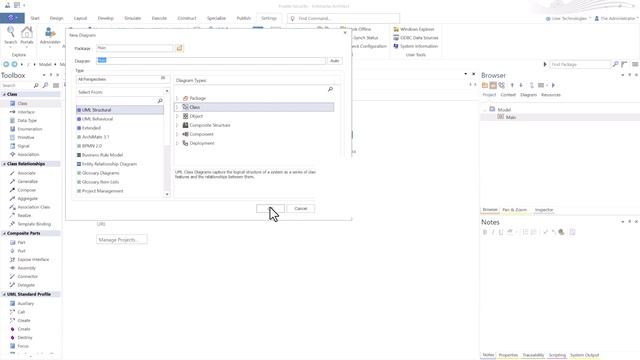Click the magnifier above the perspective list
Image resolution: width=640 pixels, height=360 pixels.
(160, 100)
